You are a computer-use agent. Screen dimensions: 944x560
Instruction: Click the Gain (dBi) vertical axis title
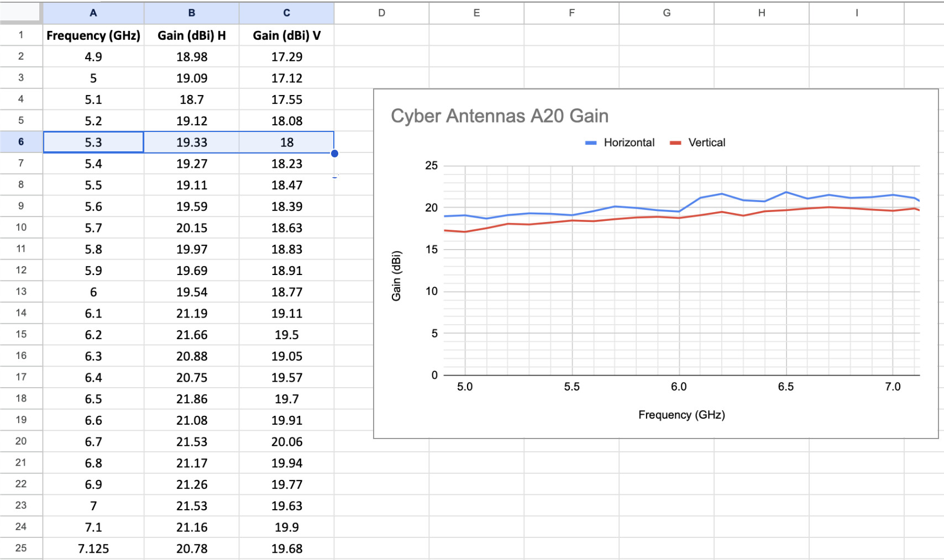tap(396, 276)
